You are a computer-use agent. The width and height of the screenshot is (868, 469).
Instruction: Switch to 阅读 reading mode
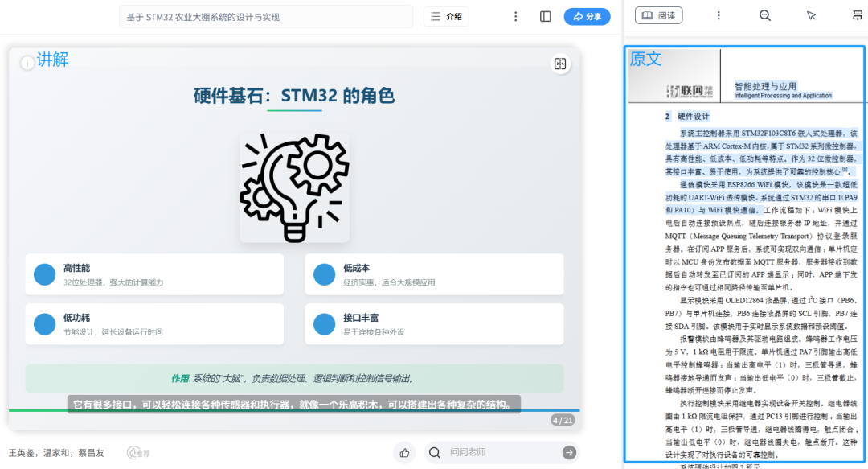659,15
